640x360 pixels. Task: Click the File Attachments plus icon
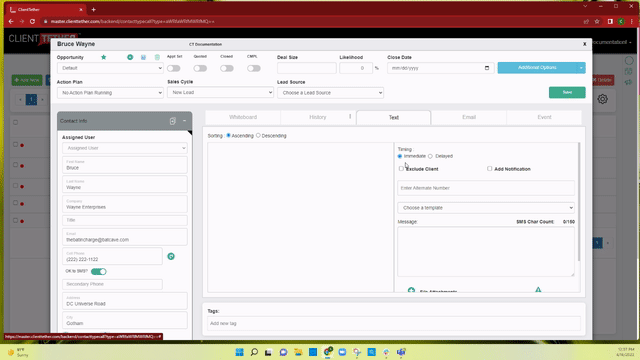click(x=411, y=290)
